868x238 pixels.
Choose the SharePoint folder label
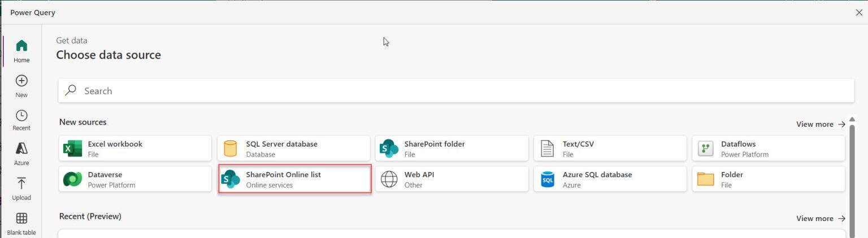[x=434, y=144]
